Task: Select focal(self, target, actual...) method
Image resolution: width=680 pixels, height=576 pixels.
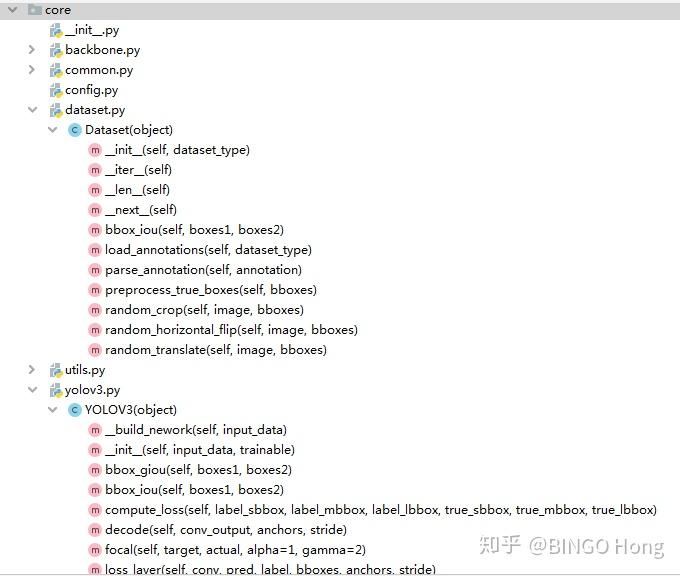Action: pyautogui.click(x=235, y=550)
